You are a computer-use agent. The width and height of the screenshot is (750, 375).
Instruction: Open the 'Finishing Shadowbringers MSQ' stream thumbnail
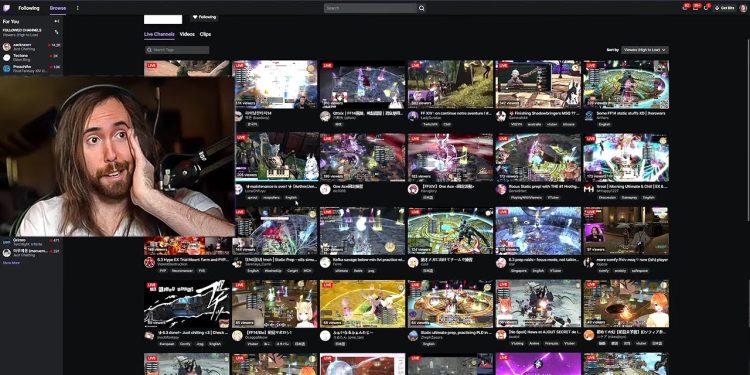(x=538, y=84)
